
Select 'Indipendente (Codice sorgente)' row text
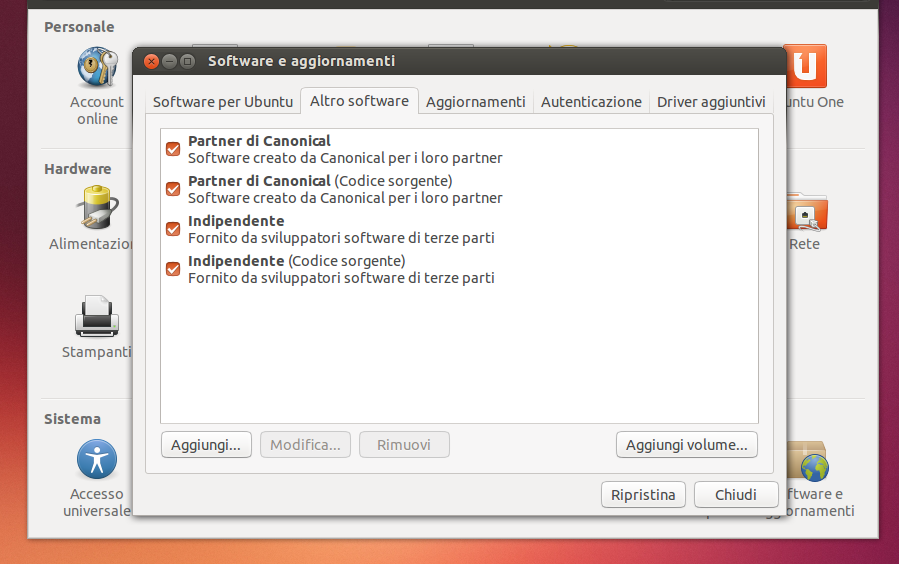[296, 261]
